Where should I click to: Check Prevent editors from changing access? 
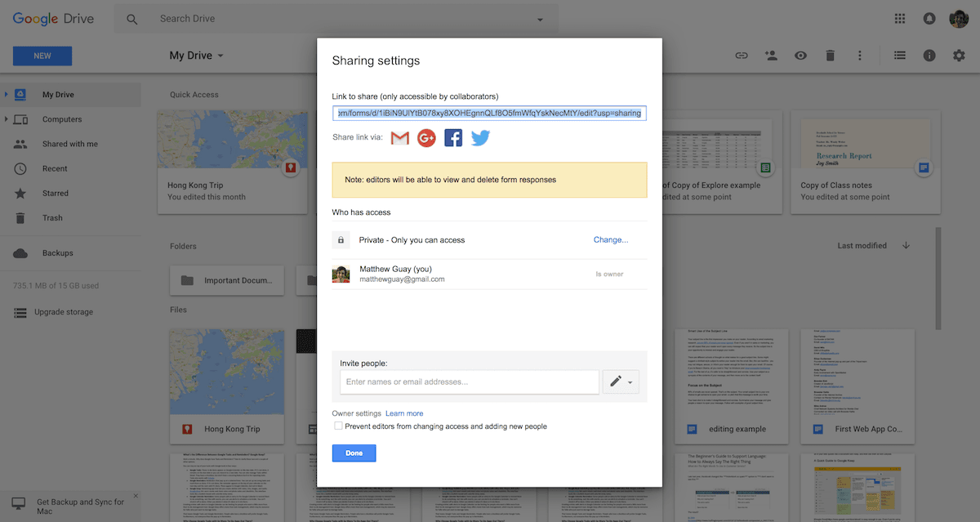338,426
